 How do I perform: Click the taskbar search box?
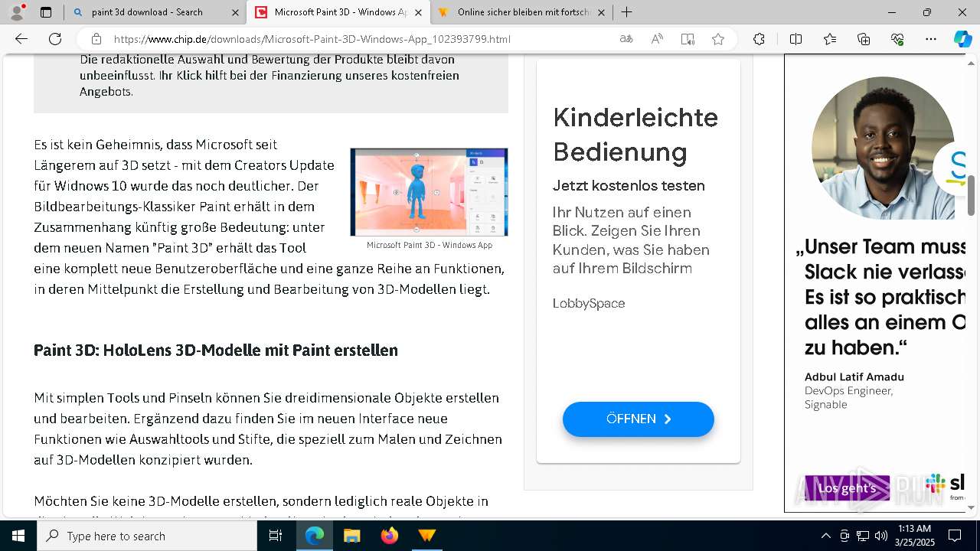pos(147,536)
